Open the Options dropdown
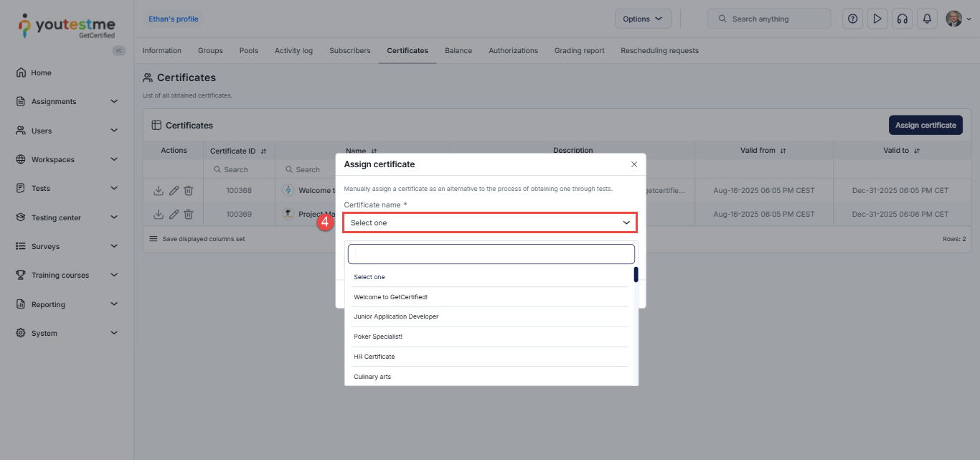 click(643, 19)
